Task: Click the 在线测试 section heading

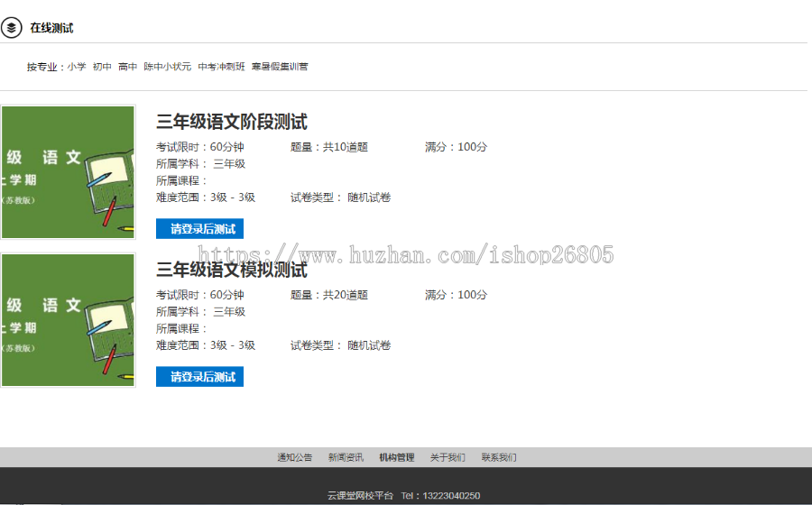Action: click(51, 28)
